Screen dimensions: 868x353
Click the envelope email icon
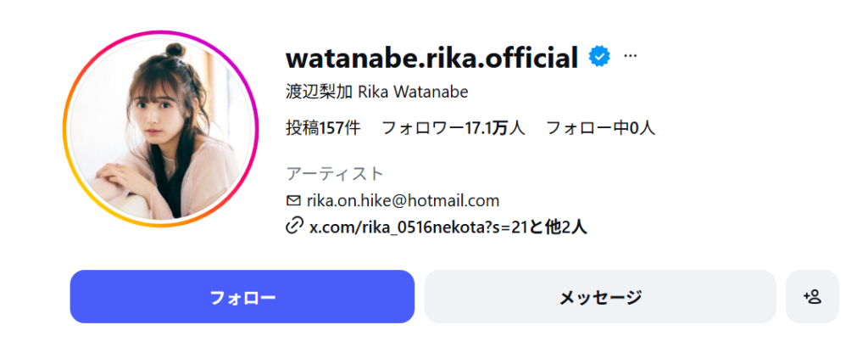[294, 201]
